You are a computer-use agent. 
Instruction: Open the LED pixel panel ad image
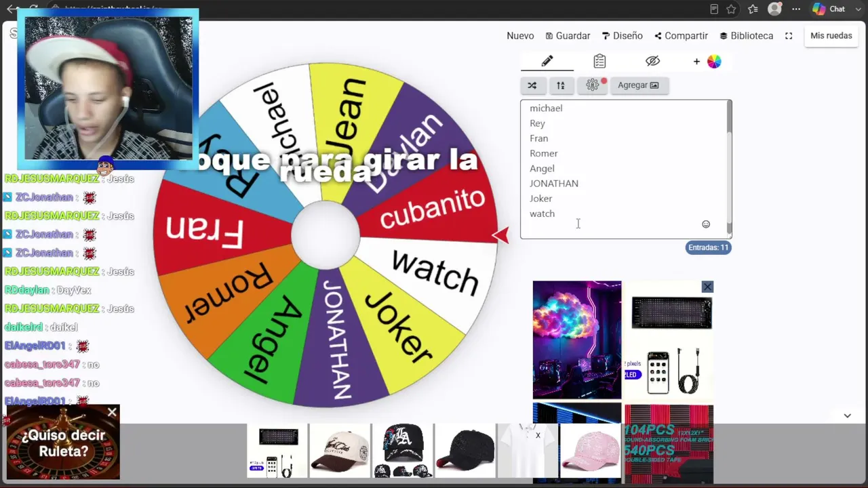pos(671,314)
